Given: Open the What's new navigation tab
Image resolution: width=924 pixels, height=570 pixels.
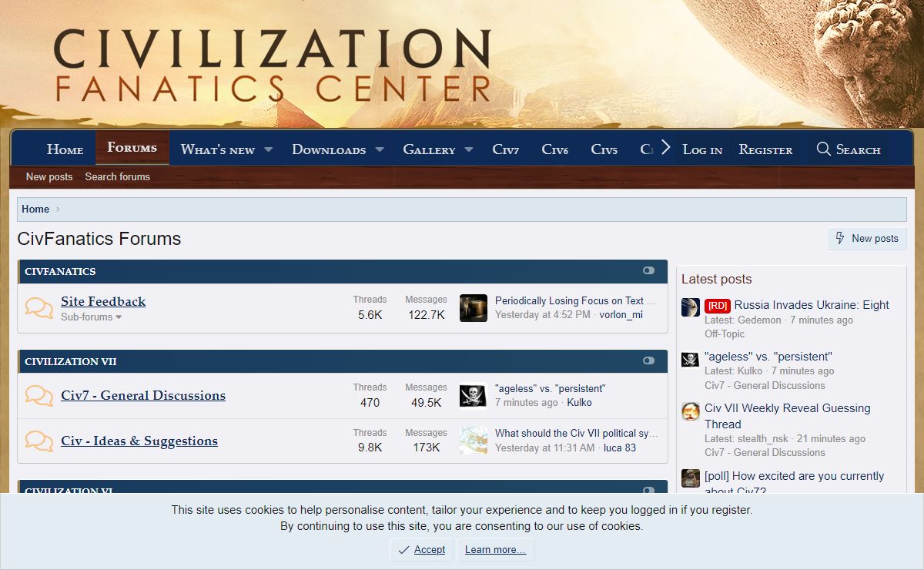Looking at the screenshot, I should point(218,149).
